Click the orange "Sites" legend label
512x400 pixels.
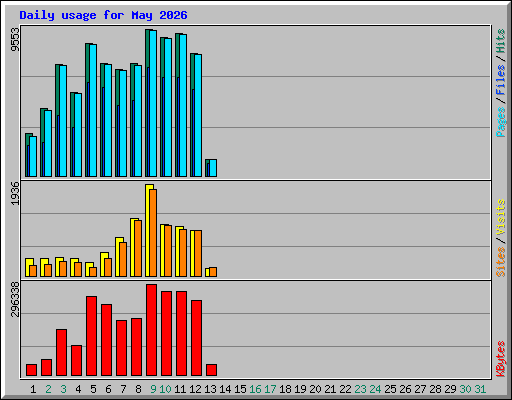pyautogui.click(x=500, y=262)
